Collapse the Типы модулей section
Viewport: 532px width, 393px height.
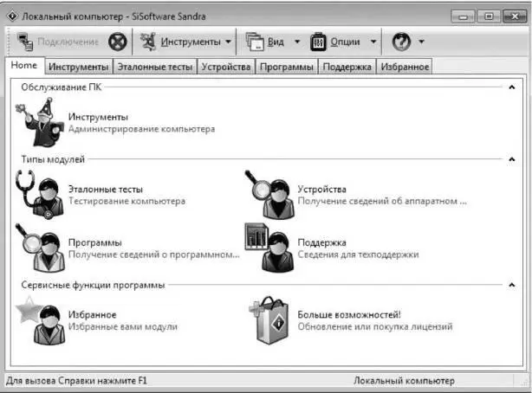(x=512, y=159)
